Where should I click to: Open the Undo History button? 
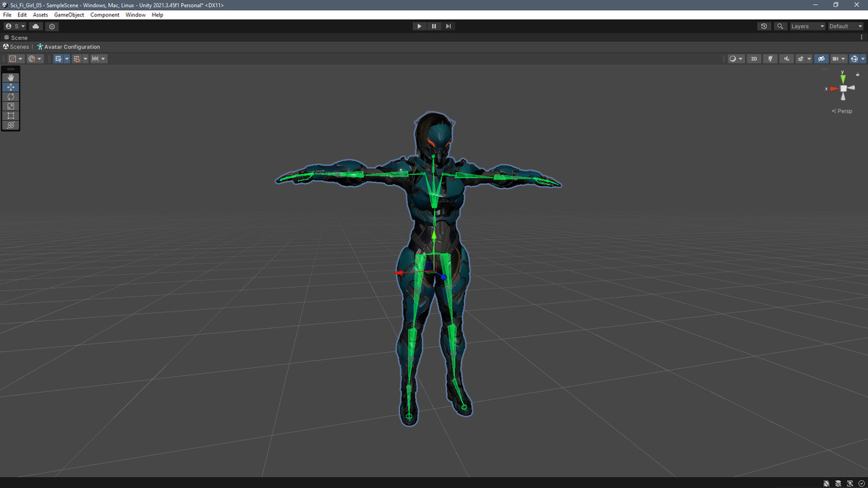764,26
